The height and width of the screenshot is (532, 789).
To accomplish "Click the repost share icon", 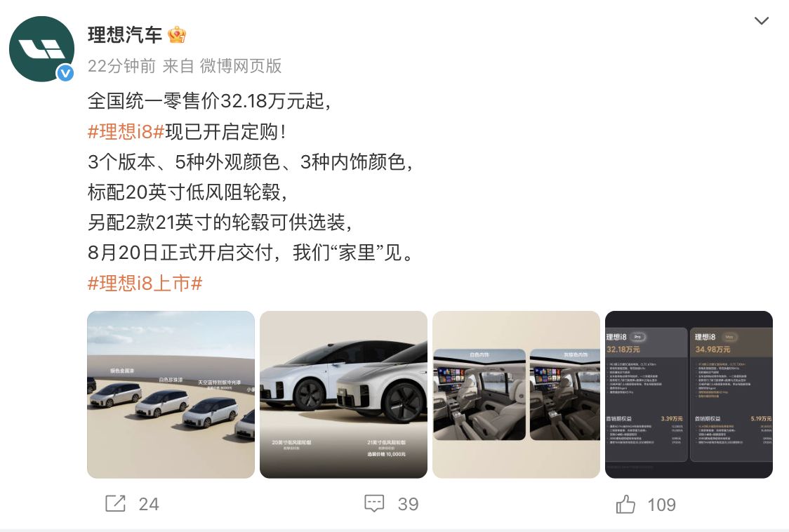I will (x=115, y=503).
